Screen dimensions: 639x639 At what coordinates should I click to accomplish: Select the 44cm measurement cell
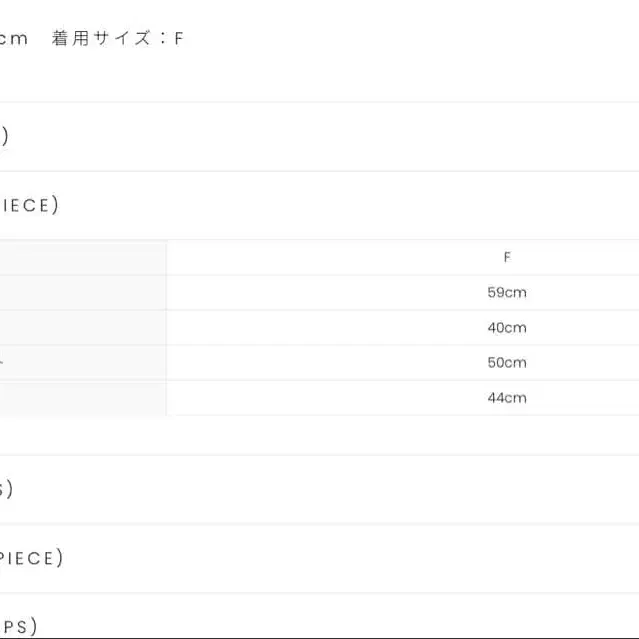pyautogui.click(x=507, y=398)
